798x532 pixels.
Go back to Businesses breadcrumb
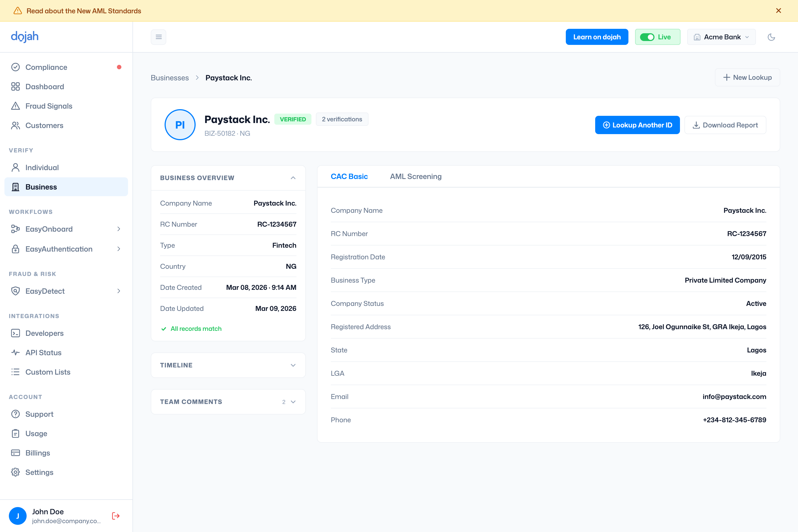coord(170,78)
